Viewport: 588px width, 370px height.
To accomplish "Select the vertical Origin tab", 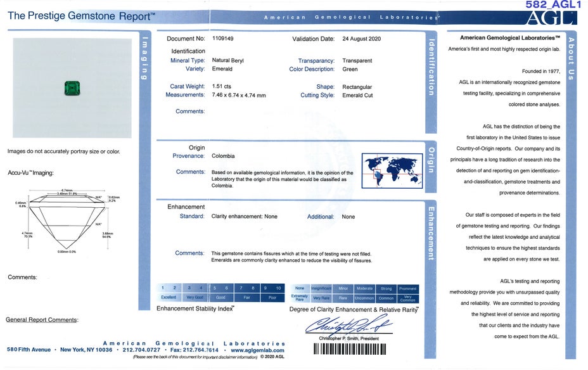I will [x=431, y=160].
